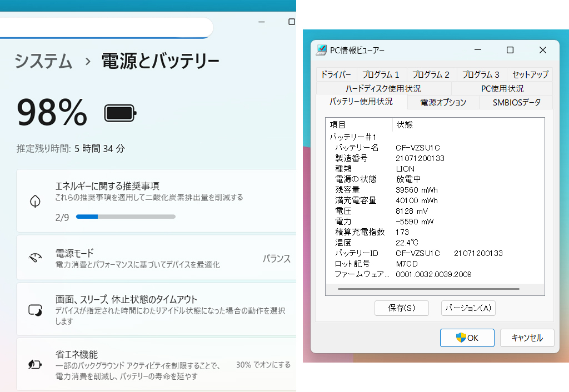Click the leaf icon for エネルギーに関する推奨事項

[35, 201]
